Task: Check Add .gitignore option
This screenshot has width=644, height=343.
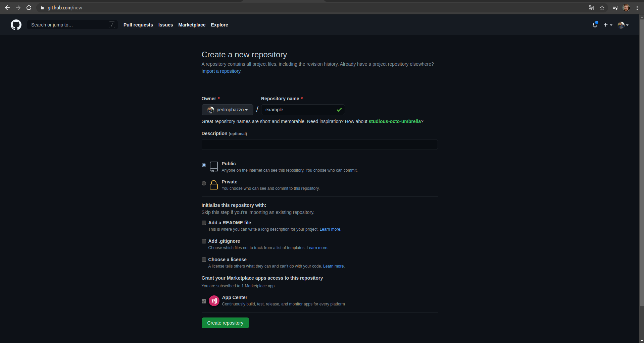Action: pos(204,241)
